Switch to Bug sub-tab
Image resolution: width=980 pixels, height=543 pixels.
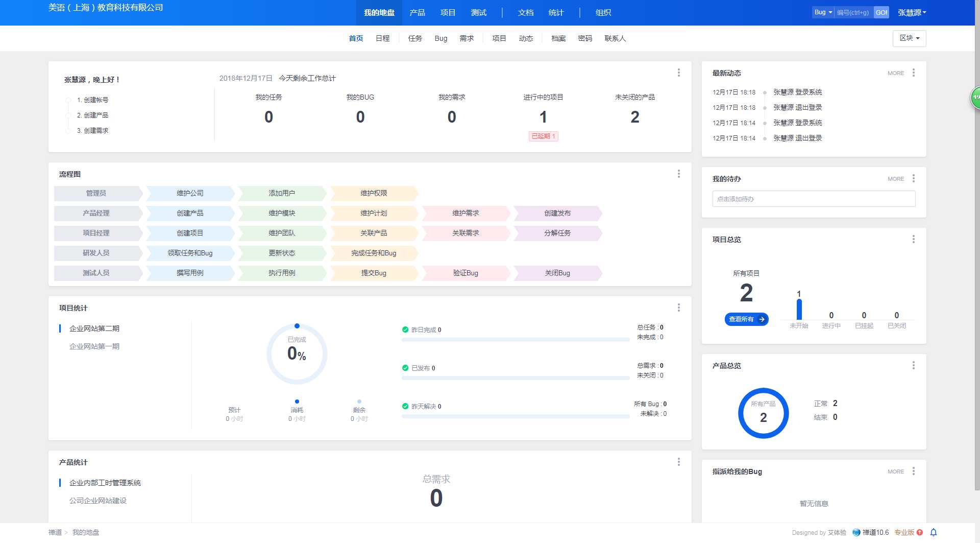pos(441,38)
